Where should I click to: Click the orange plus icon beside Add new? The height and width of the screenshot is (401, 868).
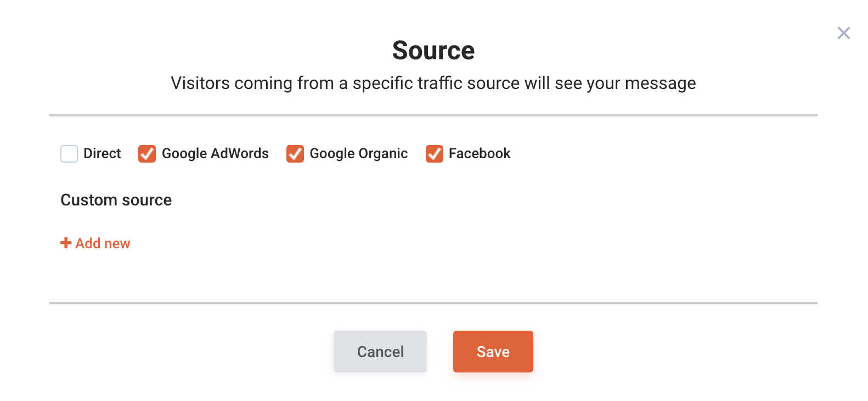pos(66,243)
